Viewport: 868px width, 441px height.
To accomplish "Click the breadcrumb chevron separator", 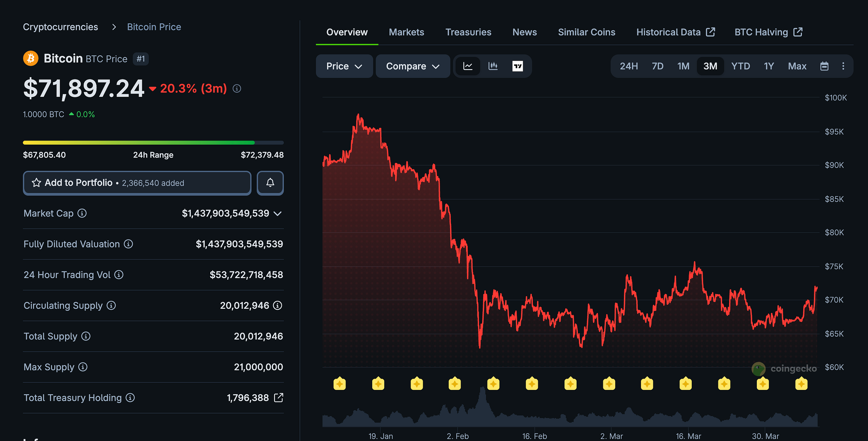I will point(114,27).
